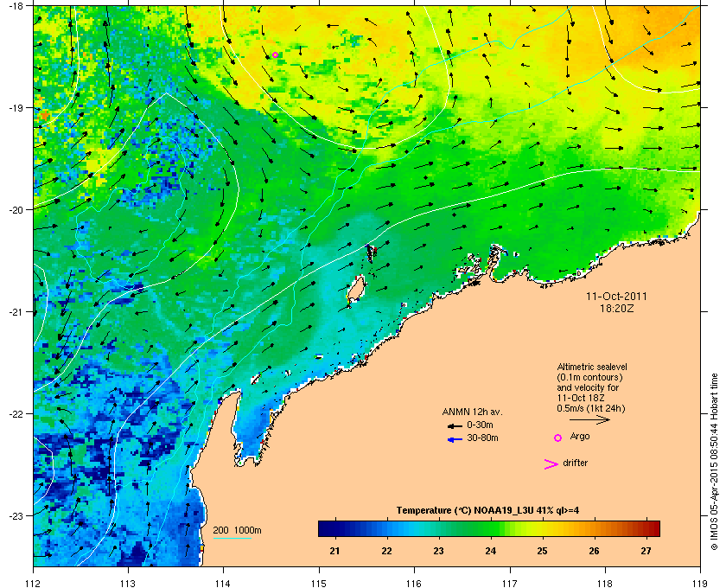Click the 'Argo' legend text

580,436
